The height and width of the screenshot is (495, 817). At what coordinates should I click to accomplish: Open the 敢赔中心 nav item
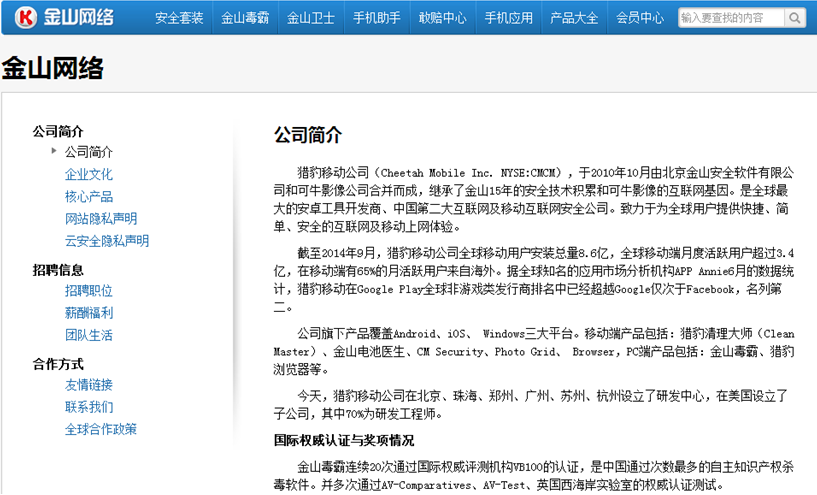coord(443,18)
